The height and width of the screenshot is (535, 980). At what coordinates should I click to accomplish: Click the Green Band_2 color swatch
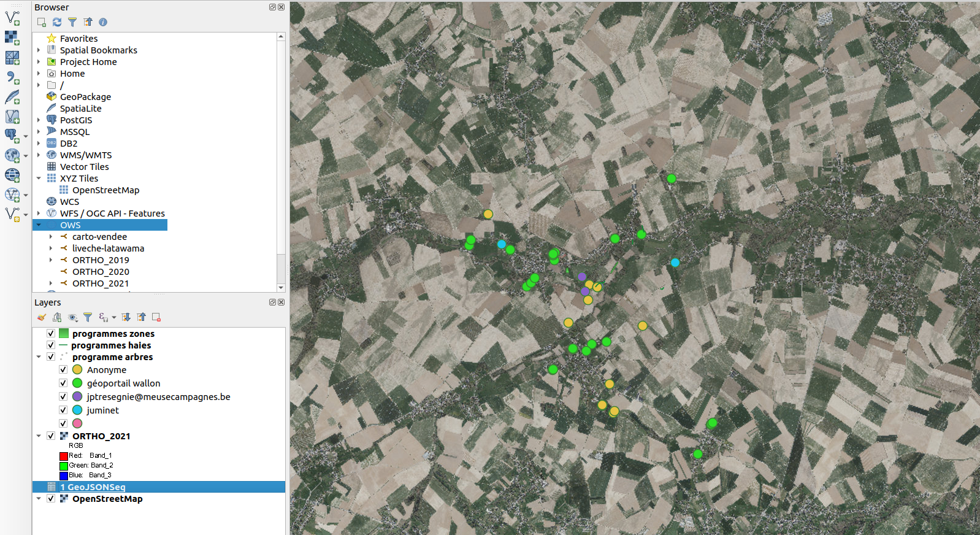point(63,466)
